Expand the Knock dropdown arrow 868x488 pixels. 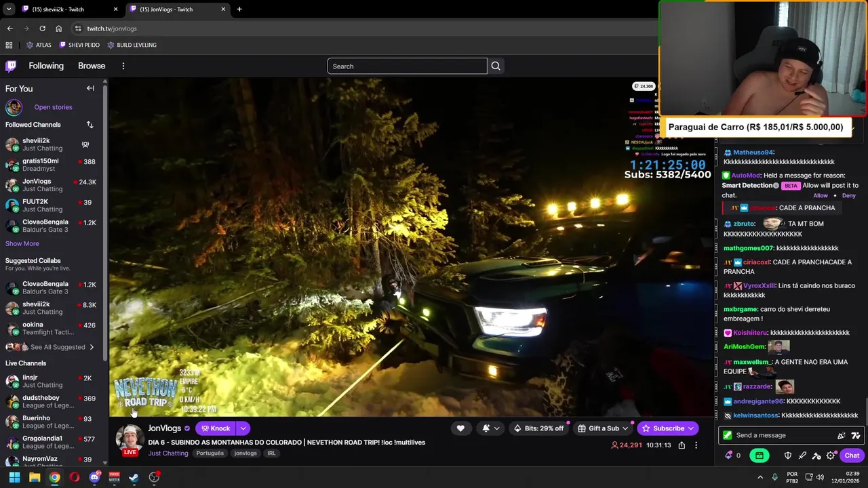coord(243,428)
